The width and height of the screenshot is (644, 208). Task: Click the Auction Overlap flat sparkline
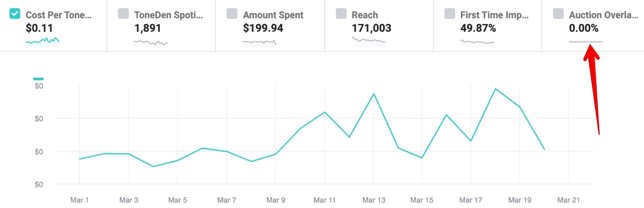586,42
